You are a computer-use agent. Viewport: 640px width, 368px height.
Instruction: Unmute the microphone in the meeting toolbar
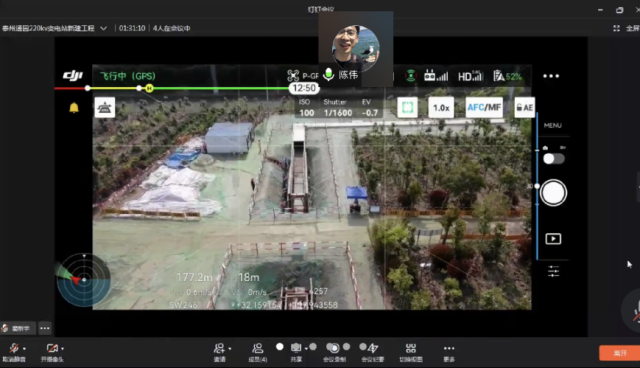click(14, 348)
